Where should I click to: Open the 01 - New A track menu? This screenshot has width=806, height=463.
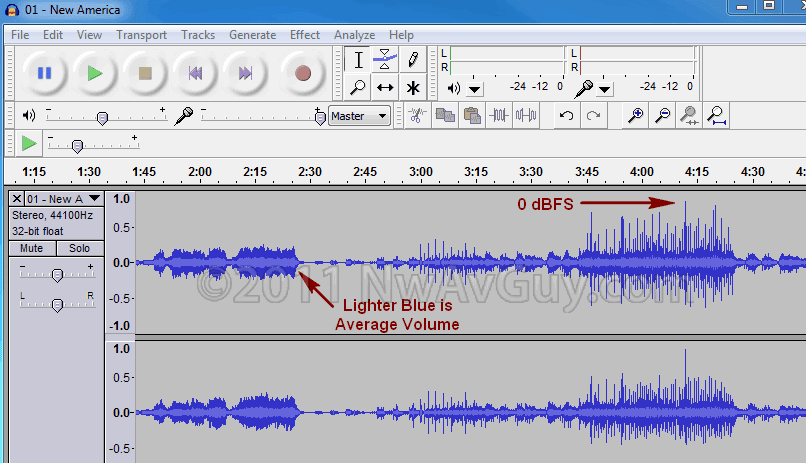pyautogui.click(x=95, y=199)
